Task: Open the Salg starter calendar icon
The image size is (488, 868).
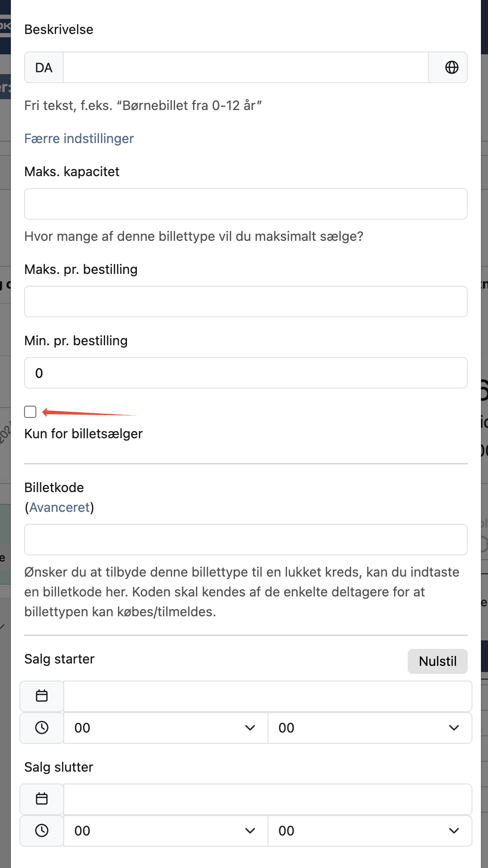Action: [42, 696]
